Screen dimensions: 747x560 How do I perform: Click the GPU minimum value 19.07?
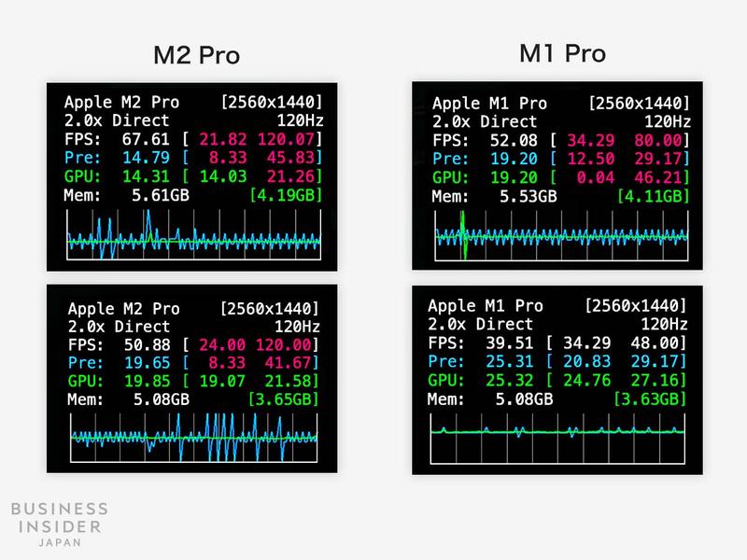click(x=222, y=381)
